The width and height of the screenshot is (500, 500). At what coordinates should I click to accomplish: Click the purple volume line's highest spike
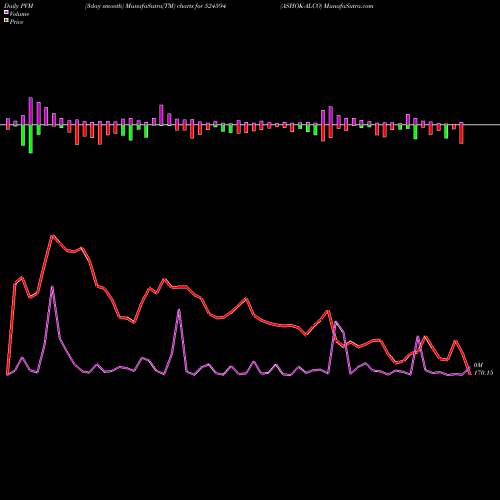point(52,287)
